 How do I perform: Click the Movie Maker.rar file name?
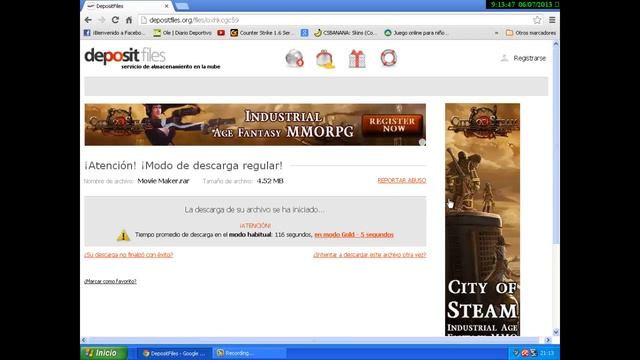pos(163,181)
